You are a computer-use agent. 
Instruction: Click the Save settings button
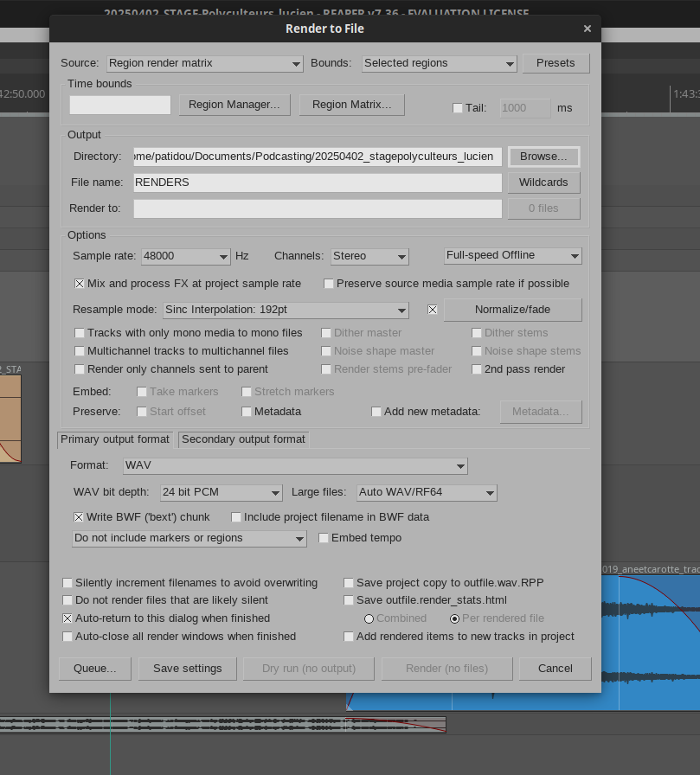[187, 669]
